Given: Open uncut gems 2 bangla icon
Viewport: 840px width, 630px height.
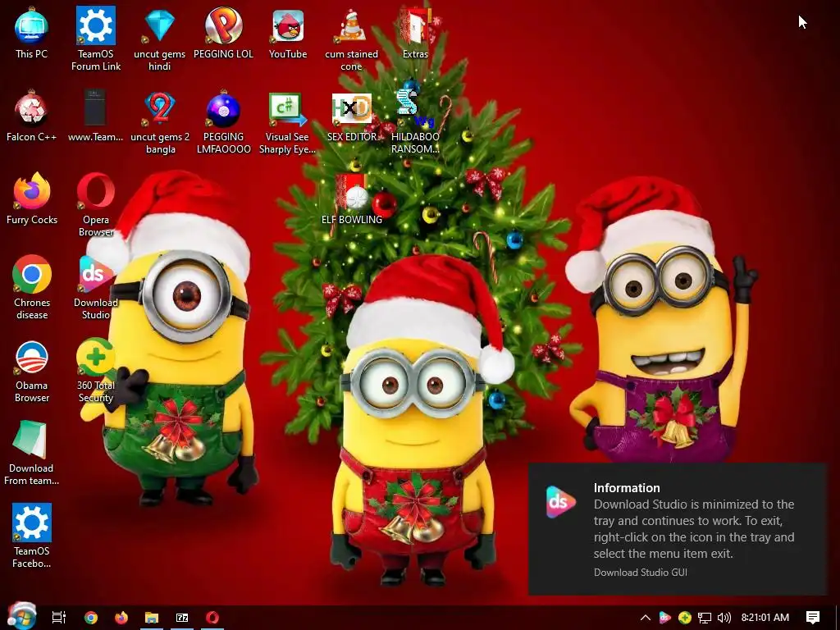Looking at the screenshot, I should click(x=160, y=122).
